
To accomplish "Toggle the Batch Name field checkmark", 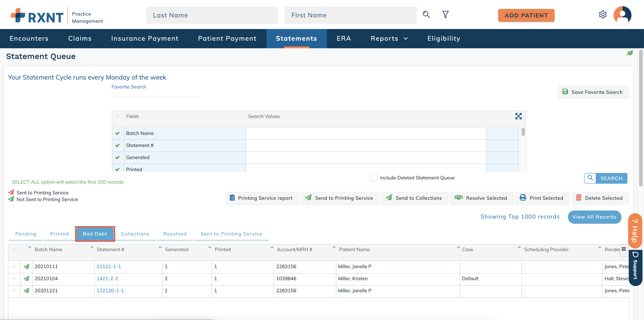I will coord(117,133).
